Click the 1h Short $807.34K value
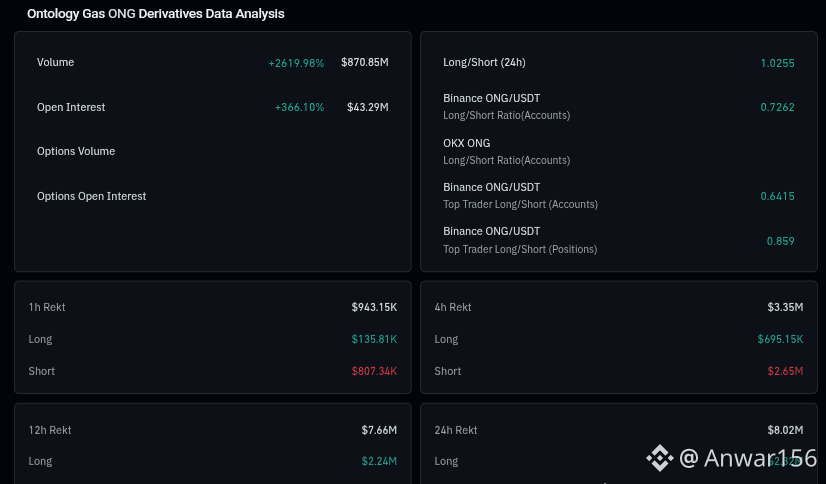The width and height of the screenshot is (826, 484). [374, 371]
